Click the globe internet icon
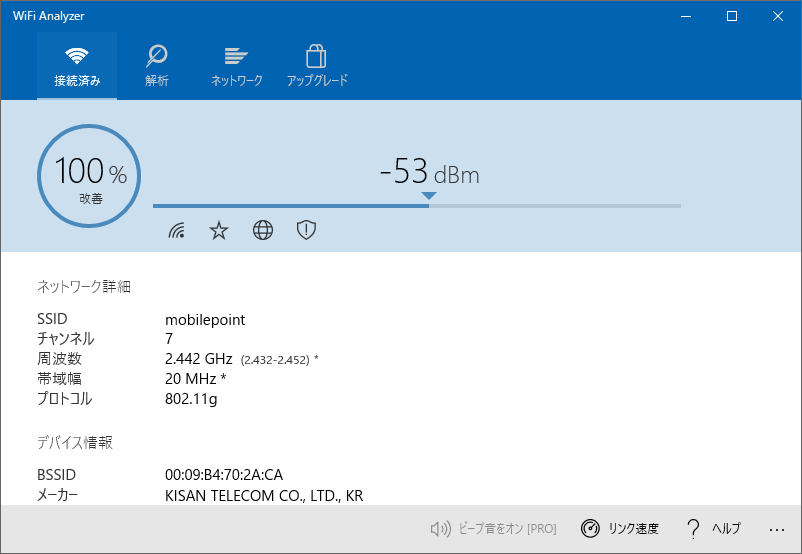This screenshot has height=554, width=802. 263,230
